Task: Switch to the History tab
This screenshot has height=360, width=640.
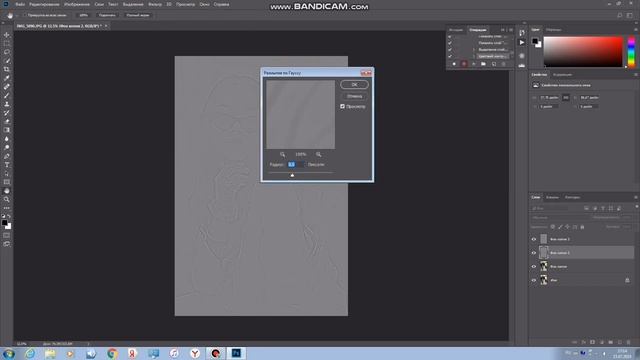Action: (456, 30)
